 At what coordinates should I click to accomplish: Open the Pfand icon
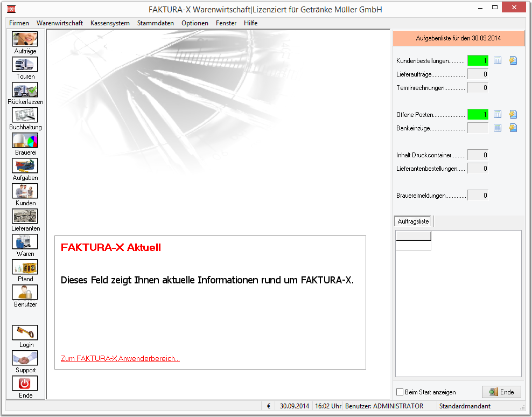pos(25,267)
